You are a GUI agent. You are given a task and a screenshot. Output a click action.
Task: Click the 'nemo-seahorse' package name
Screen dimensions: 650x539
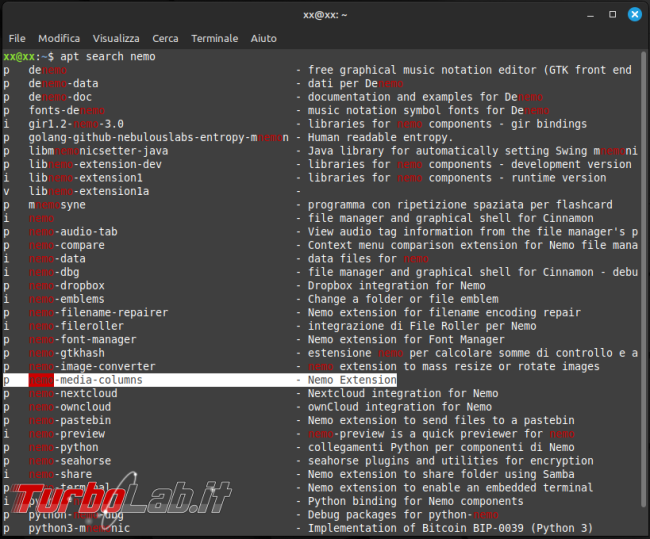pos(70,461)
